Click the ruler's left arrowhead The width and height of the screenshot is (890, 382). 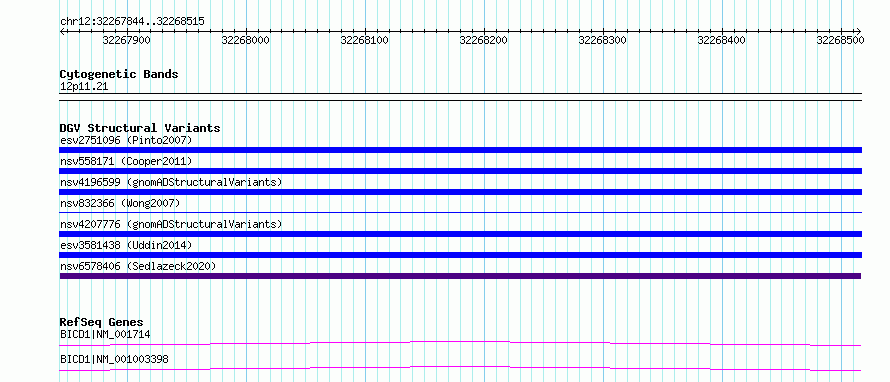click(x=62, y=31)
